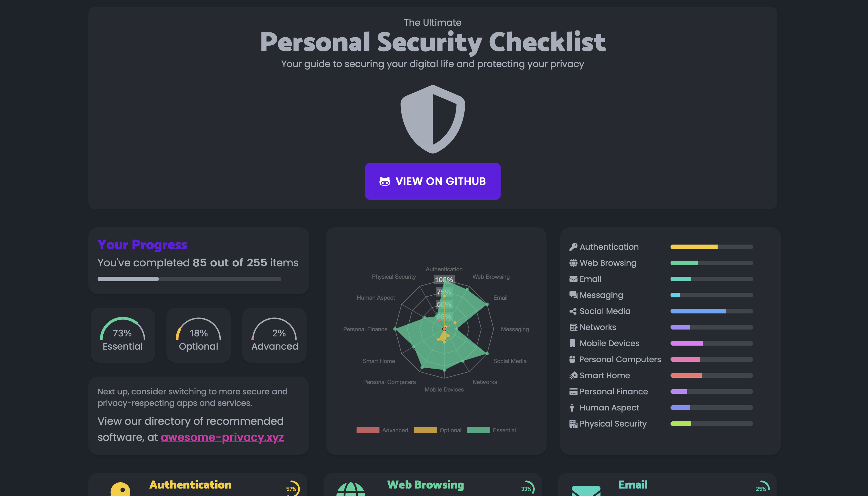Click the Messaging chat bubbles icon
Screen dimensions: 868x496
pos(573,295)
